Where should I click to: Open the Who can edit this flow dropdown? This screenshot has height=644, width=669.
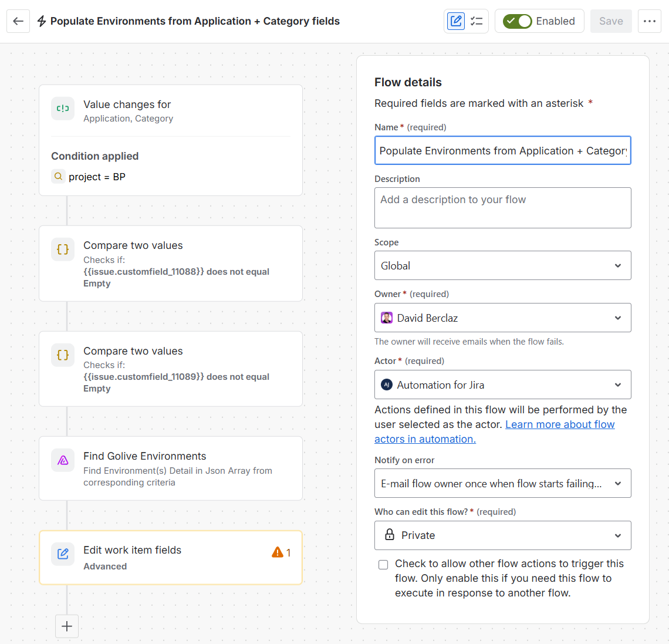click(x=502, y=535)
